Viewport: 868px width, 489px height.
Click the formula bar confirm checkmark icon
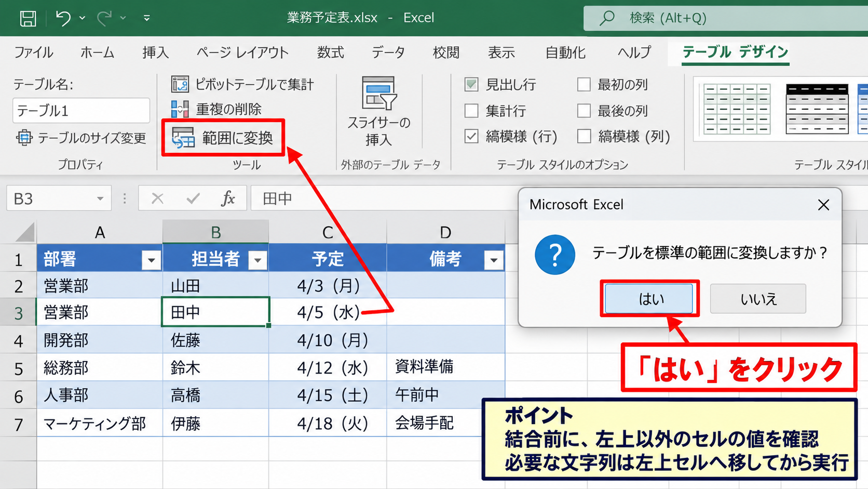click(x=193, y=199)
